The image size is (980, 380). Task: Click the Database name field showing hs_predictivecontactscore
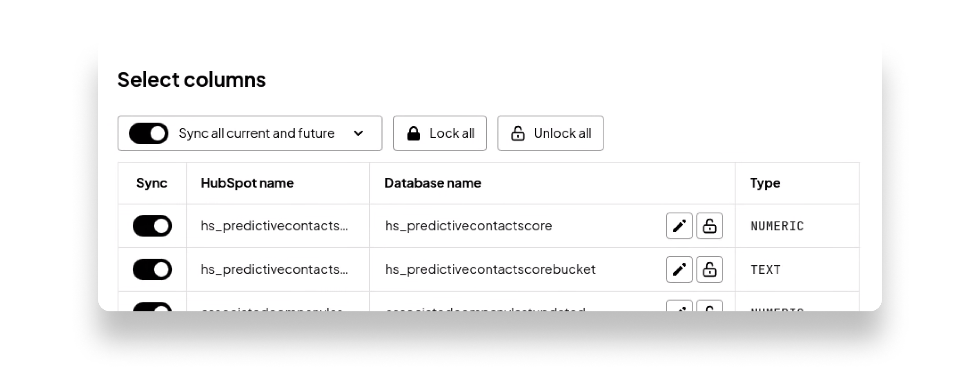[469, 226]
